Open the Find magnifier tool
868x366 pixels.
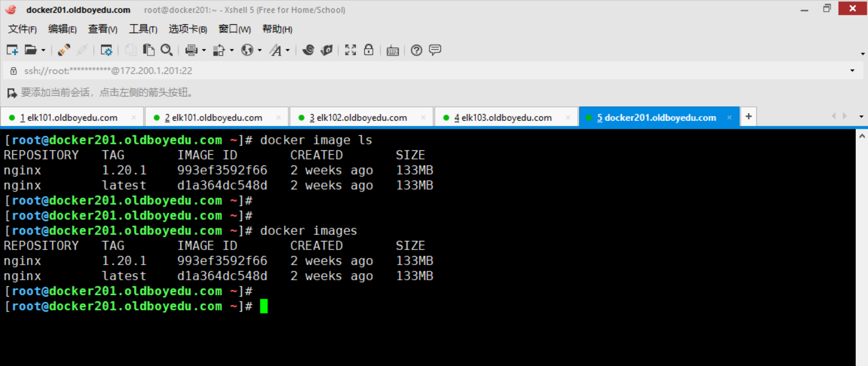[166, 50]
